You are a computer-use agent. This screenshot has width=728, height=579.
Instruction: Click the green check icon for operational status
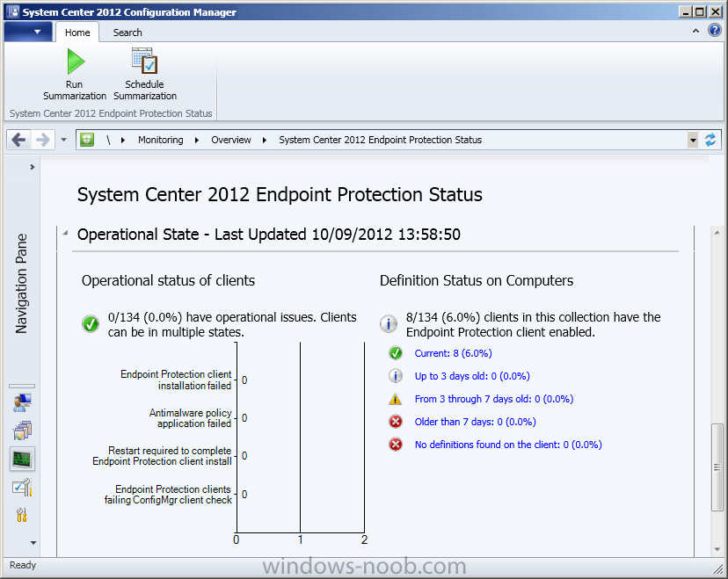click(91, 324)
